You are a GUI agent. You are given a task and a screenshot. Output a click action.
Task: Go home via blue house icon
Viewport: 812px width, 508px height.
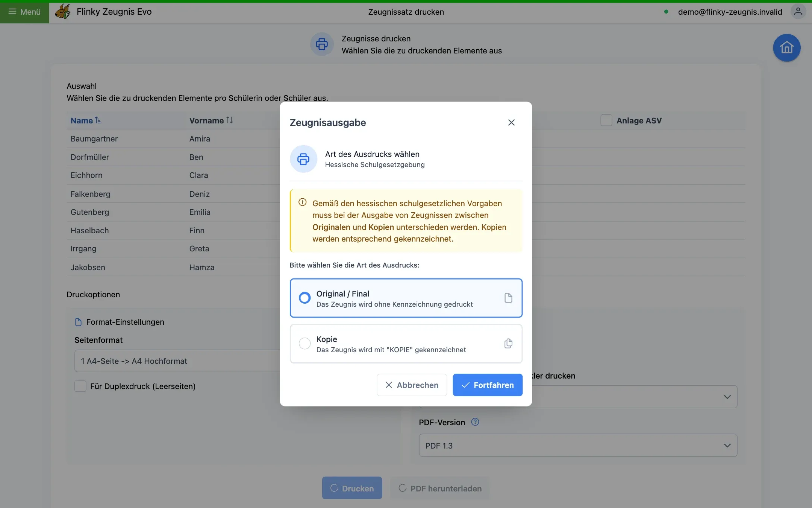tap(786, 48)
